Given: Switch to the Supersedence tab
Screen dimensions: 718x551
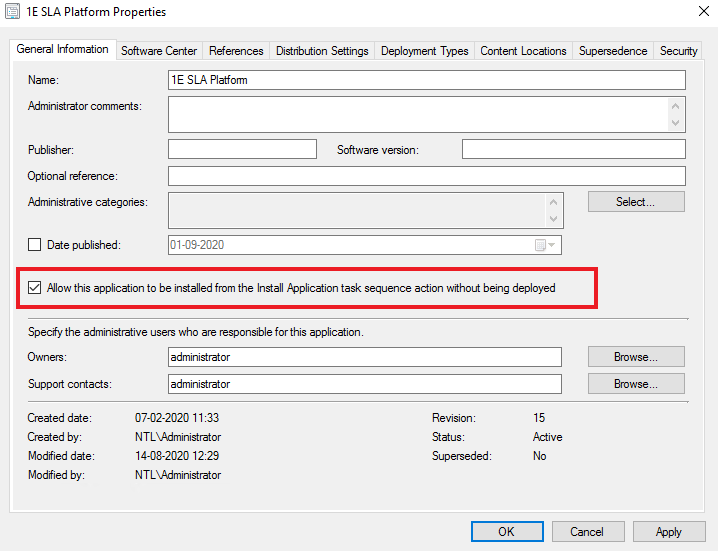Looking at the screenshot, I should [613, 51].
